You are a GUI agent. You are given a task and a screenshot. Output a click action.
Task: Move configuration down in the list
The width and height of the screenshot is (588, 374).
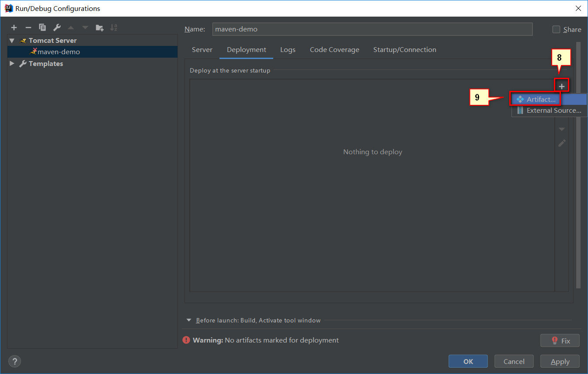tap(85, 28)
